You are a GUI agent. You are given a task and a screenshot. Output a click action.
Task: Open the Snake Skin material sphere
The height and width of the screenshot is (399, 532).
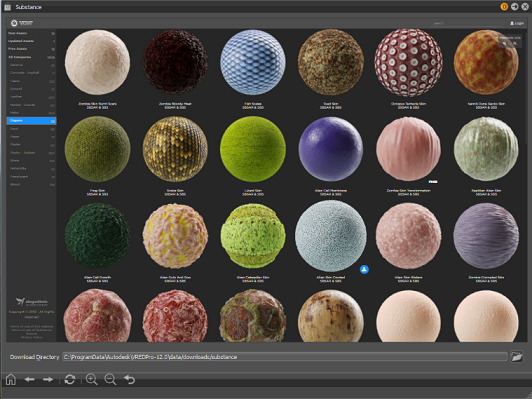[175, 149]
